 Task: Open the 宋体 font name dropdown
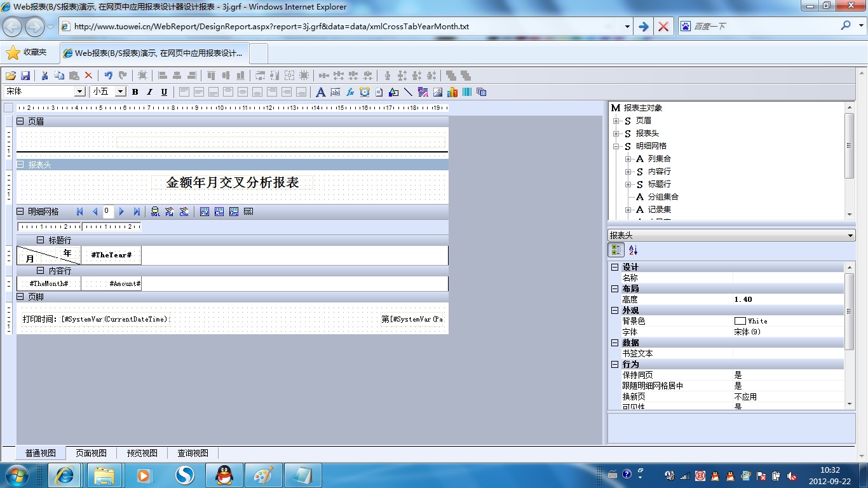[80, 91]
